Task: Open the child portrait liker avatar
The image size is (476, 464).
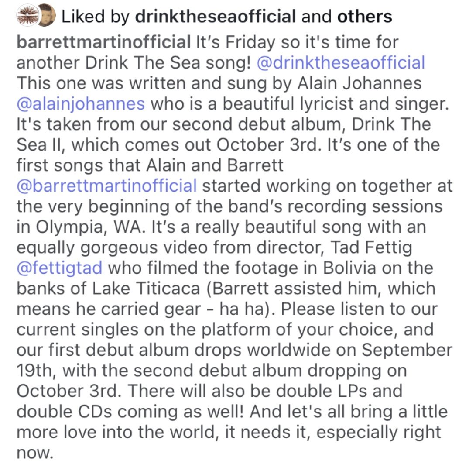Action: tap(47, 15)
